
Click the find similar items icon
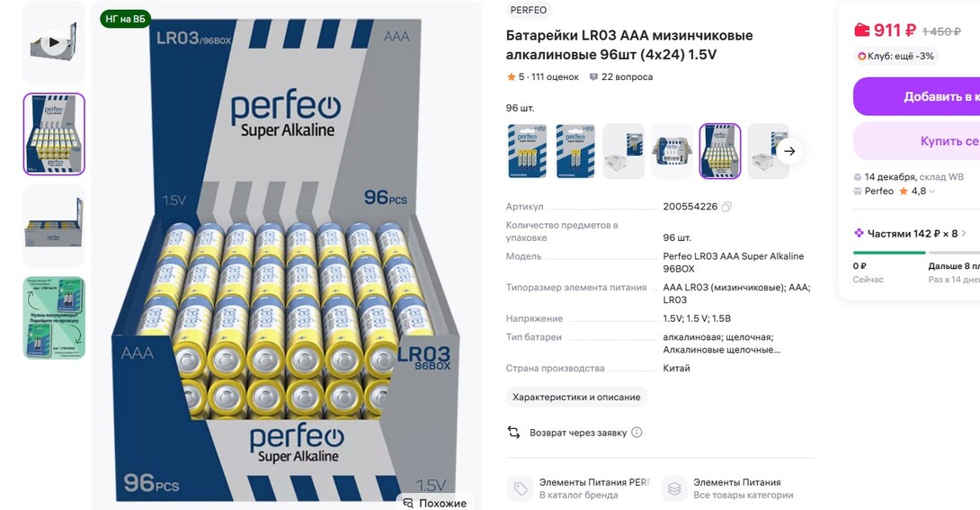click(x=409, y=503)
